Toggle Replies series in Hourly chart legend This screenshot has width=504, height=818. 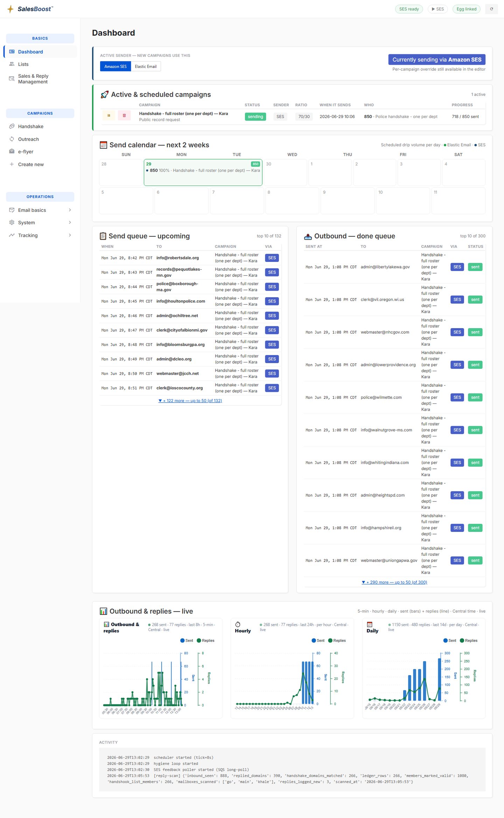pyautogui.click(x=337, y=640)
